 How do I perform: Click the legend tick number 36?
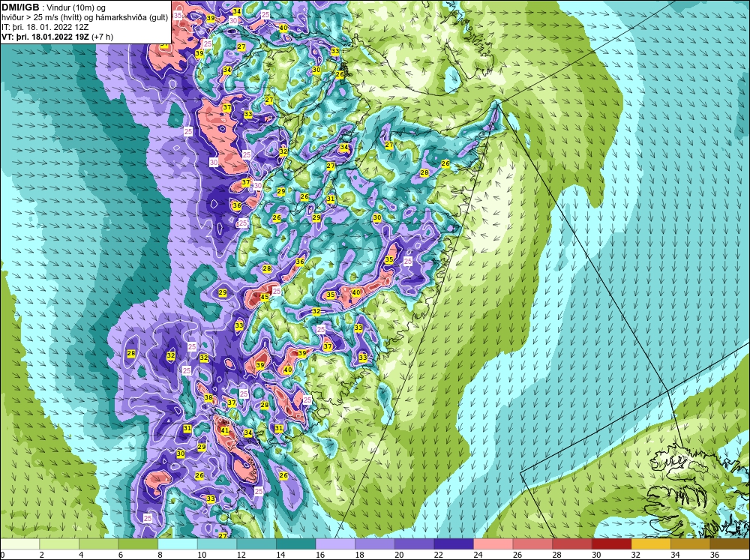click(715, 555)
